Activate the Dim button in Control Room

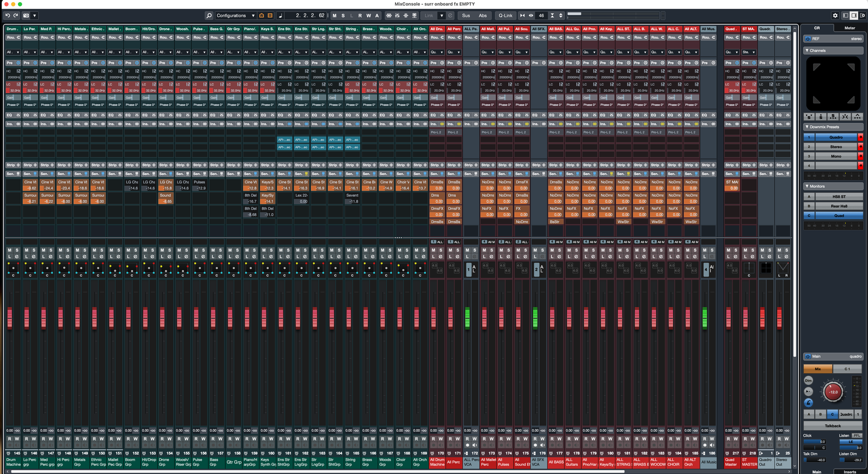[808, 381]
